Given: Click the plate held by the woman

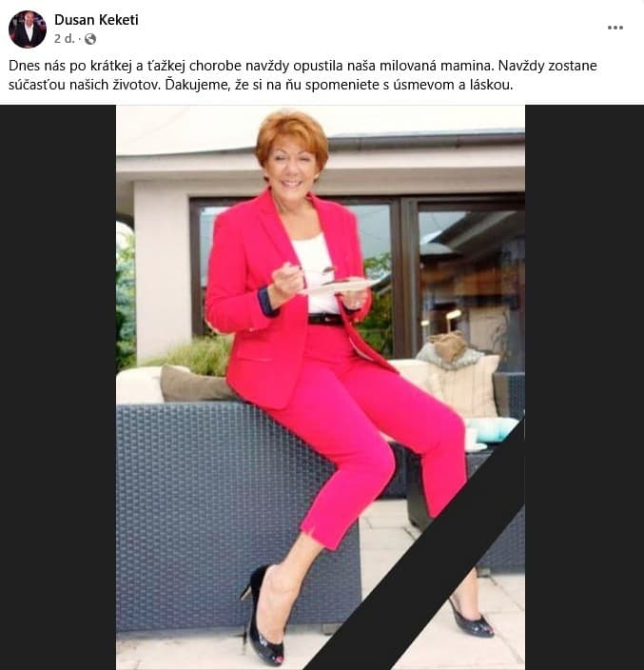Looking at the screenshot, I should [338, 285].
